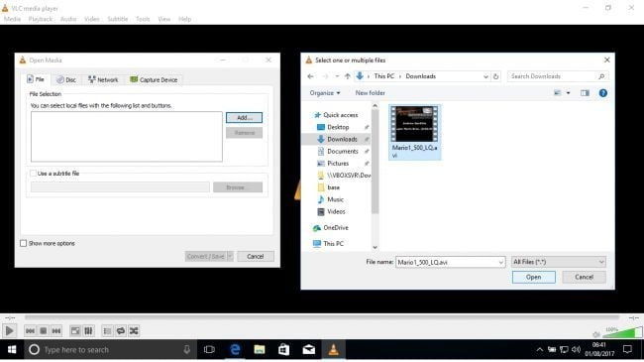Select Pictures in navigation pane
The height and width of the screenshot is (362, 644).
(x=338, y=164)
